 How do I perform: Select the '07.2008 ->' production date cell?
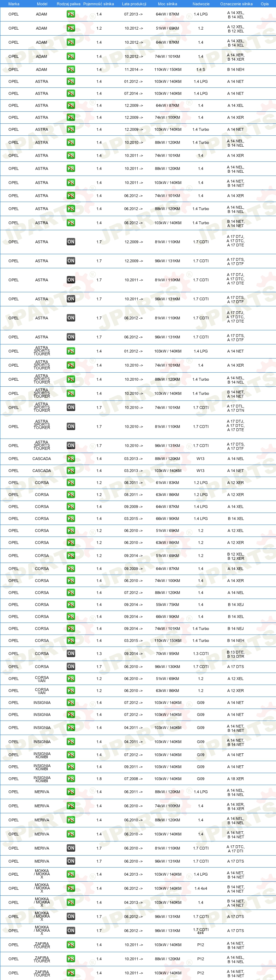coord(134,779)
